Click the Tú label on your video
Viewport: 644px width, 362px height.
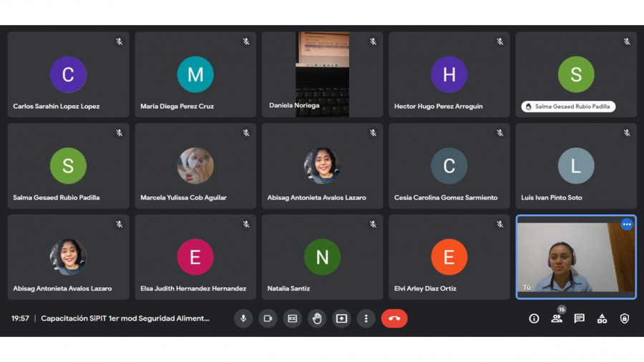527,288
